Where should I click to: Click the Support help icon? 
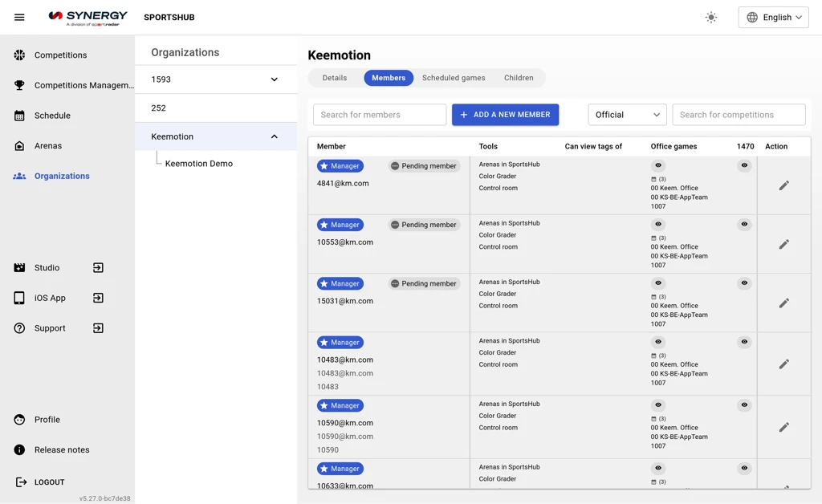(19, 328)
